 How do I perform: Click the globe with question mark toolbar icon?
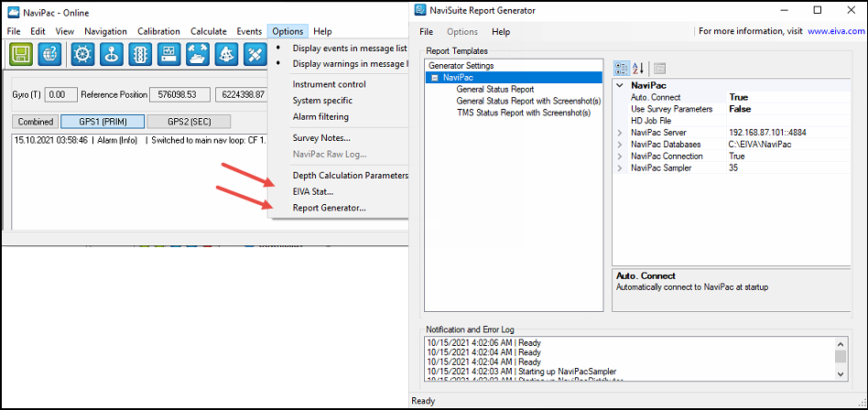49,54
